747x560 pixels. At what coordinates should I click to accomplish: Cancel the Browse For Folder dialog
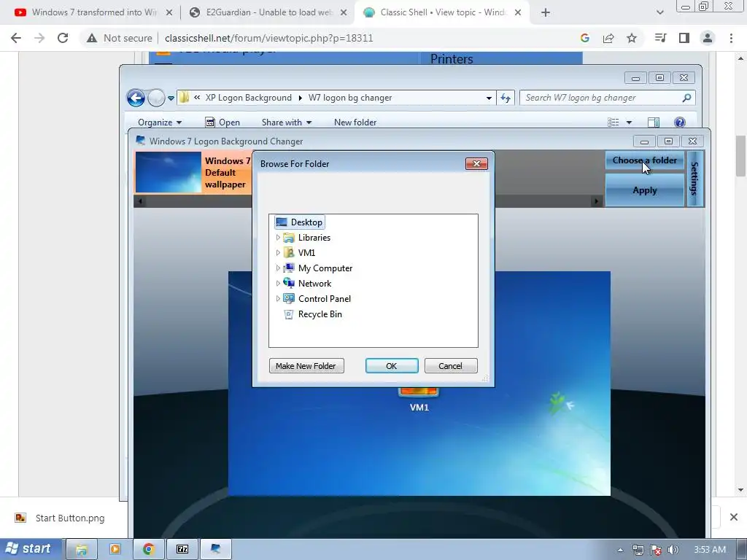tap(451, 366)
